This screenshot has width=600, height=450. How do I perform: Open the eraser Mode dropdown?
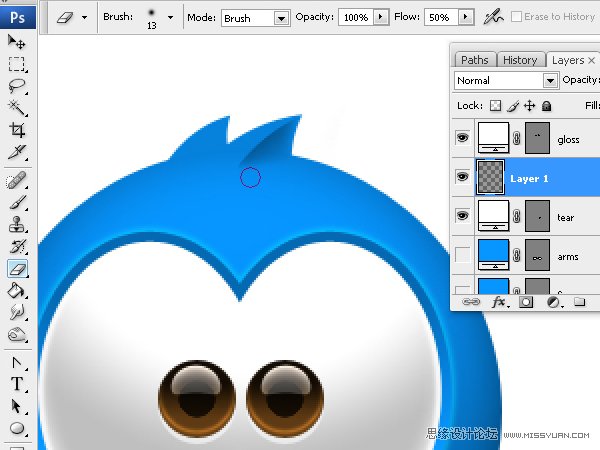pos(281,18)
